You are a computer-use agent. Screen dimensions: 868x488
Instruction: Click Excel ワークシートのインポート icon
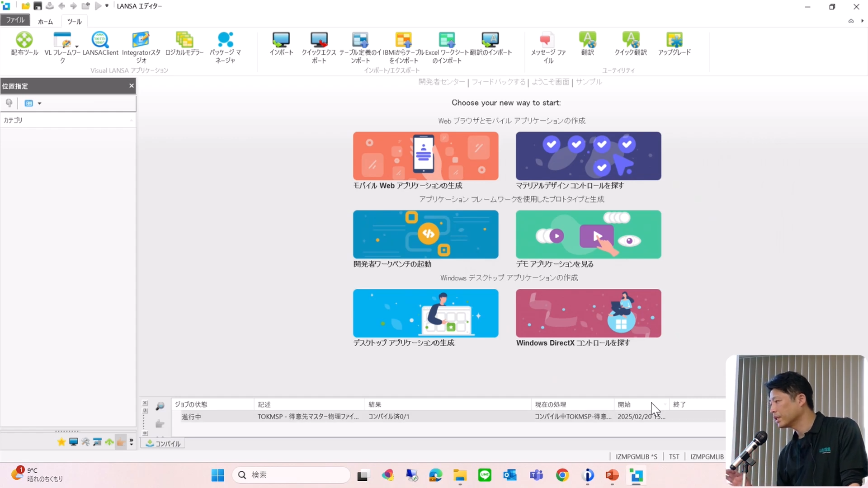coord(447,47)
